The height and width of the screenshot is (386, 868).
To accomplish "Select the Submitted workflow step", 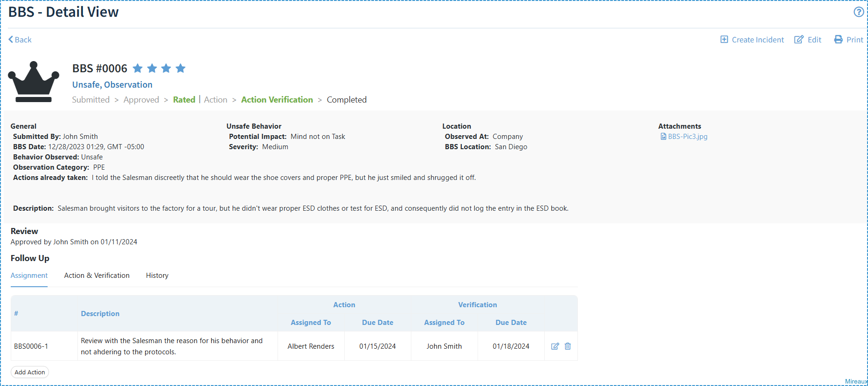I will [91, 100].
